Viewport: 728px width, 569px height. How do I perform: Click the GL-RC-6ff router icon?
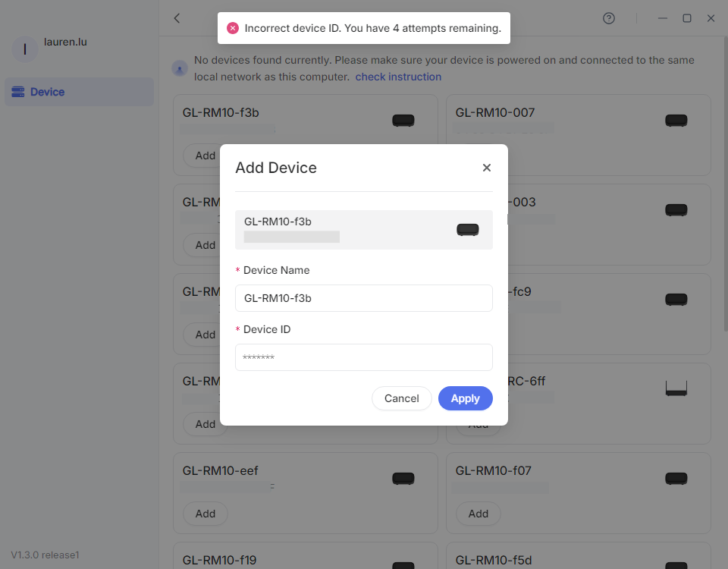[x=676, y=388]
